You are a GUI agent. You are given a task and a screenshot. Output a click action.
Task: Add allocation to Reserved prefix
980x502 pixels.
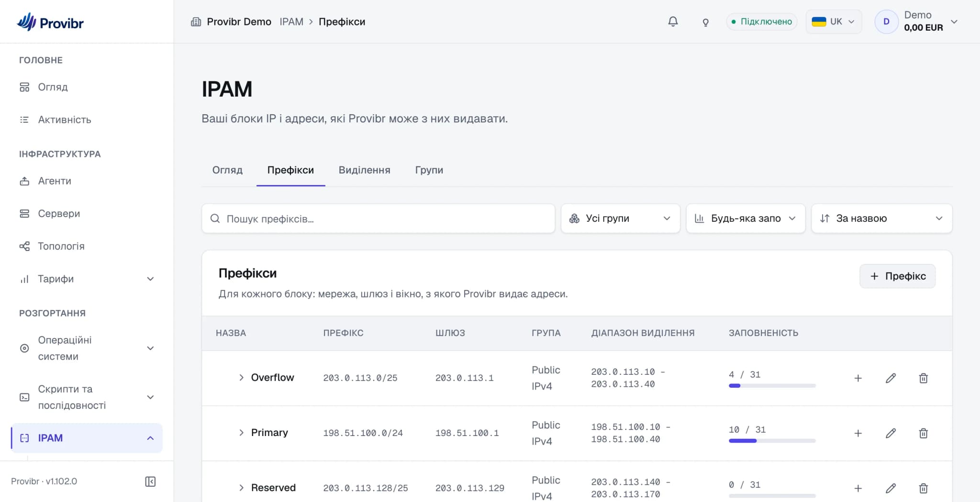(858, 488)
